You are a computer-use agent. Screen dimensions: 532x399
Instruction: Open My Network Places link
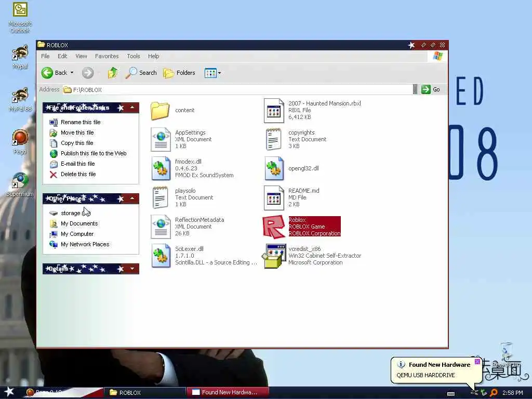[x=79, y=244]
